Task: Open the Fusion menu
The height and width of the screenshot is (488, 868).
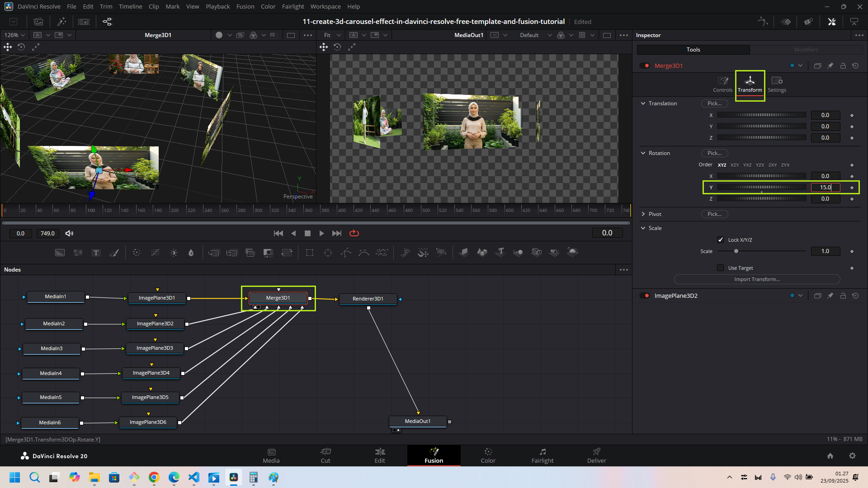Action: pos(245,6)
